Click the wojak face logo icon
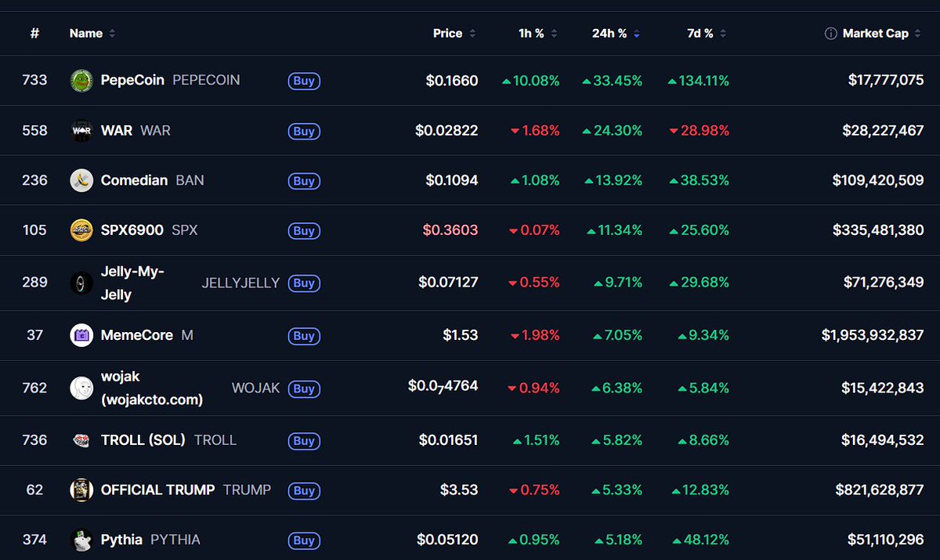940x560 pixels. click(81, 388)
